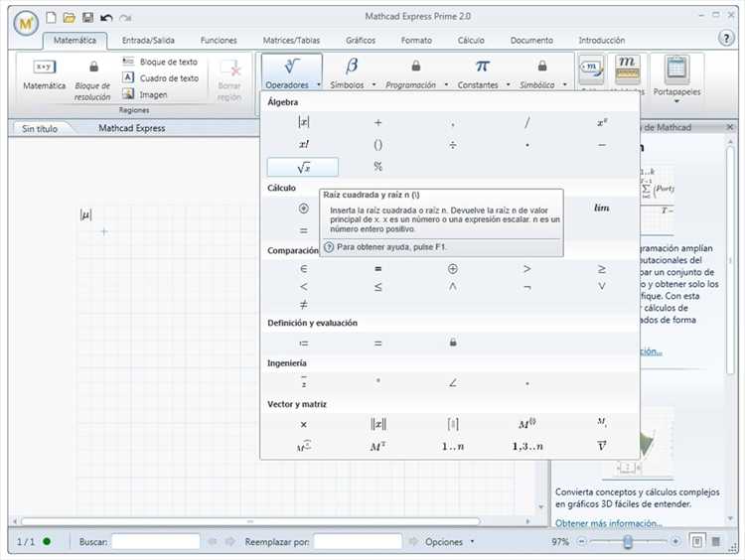Image resolution: width=745 pixels, height=560 pixels.
Task: Switch to Entrada/Salida ribbon tab
Action: [x=148, y=41]
